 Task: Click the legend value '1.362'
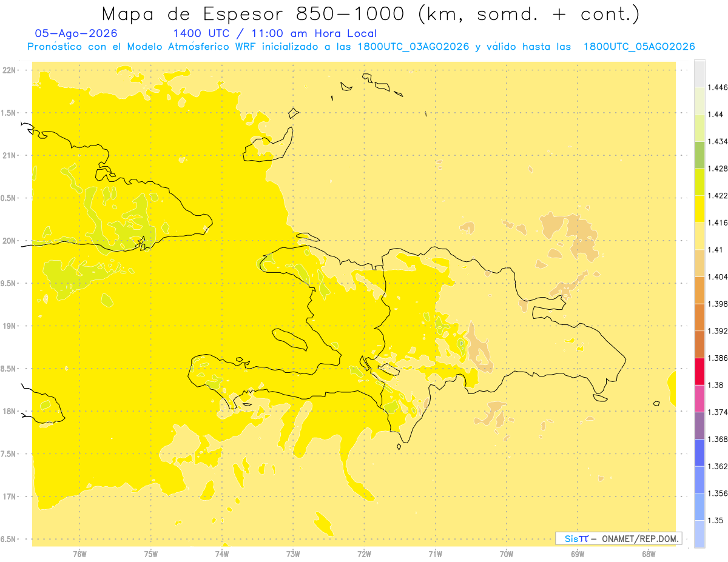point(718,466)
